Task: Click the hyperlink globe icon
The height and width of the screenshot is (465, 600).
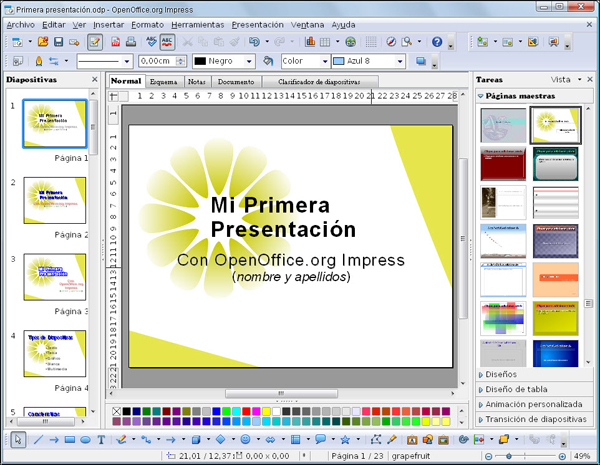Action: coord(351,42)
